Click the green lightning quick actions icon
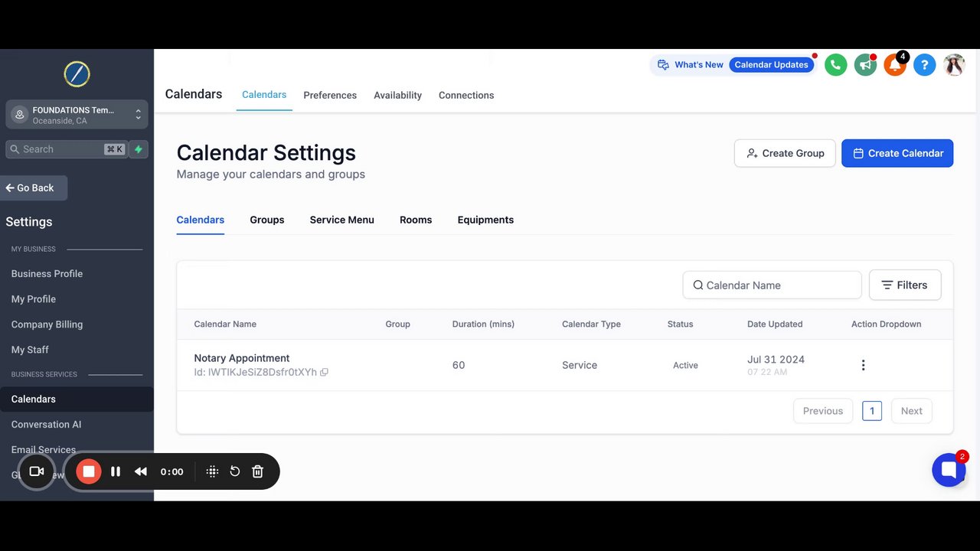 [x=139, y=149]
